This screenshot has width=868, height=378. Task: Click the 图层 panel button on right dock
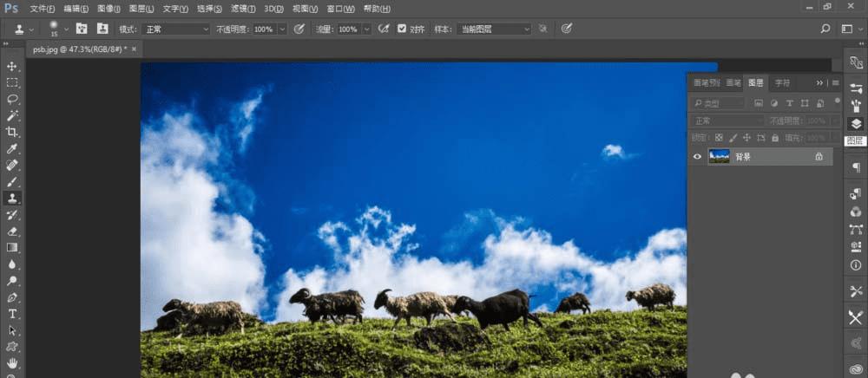click(856, 124)
